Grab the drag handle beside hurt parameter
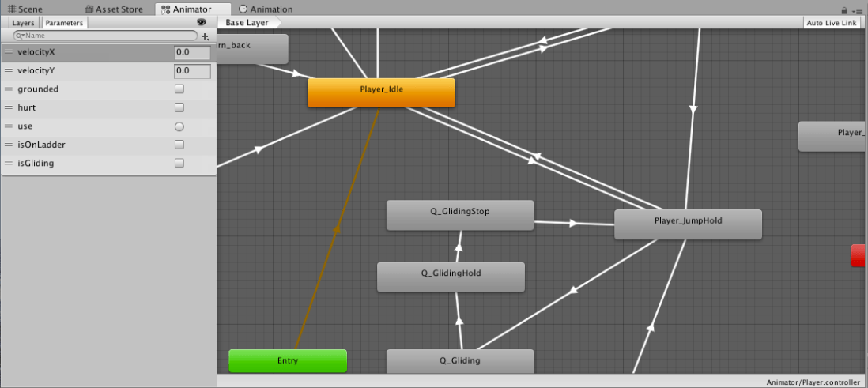 click(9, 107)
